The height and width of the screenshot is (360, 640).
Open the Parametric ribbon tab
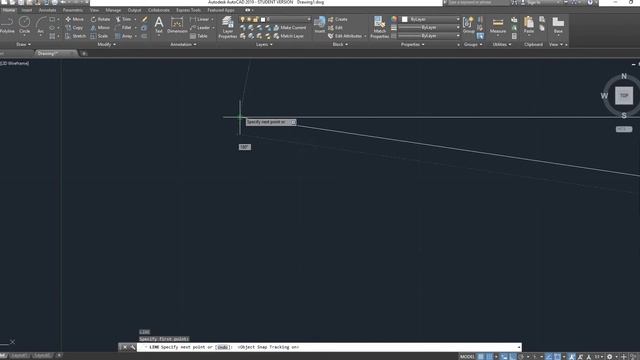pyautogui.click(x=73, y=10)
